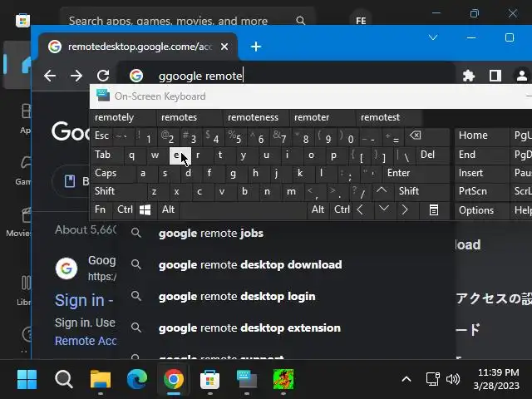
Task: Open taskbar Search
Action: click(64, 379)
